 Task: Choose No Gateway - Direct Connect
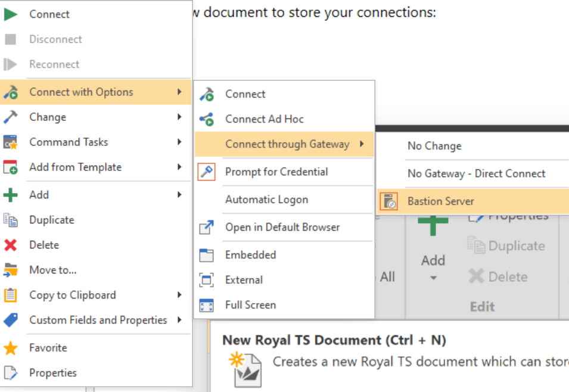click(x=476, y=174)
